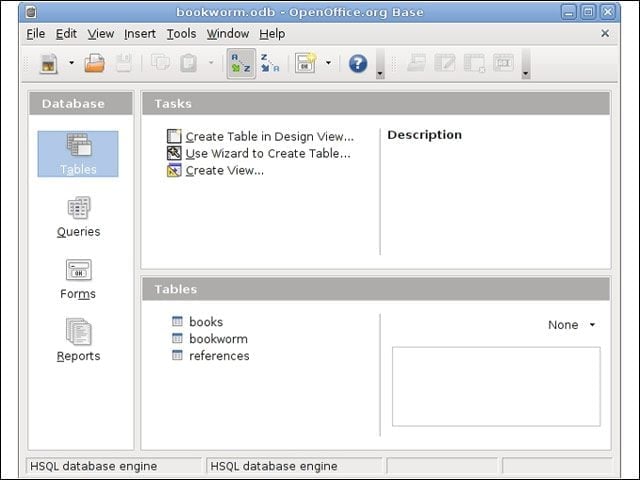The image size is (640, 480).
Task: Close the OpenOffice.org Base window
Action: tap(607, 12)
